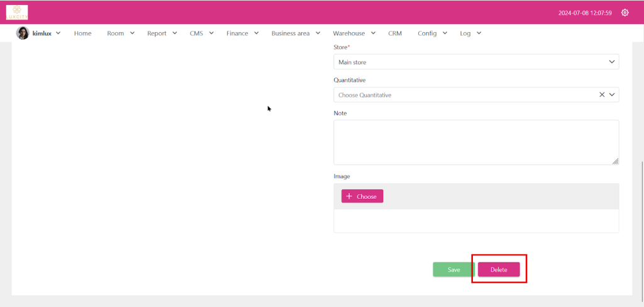644x307 pixels.
Task: Expand the CMS menu
Action: coord(201,33)
